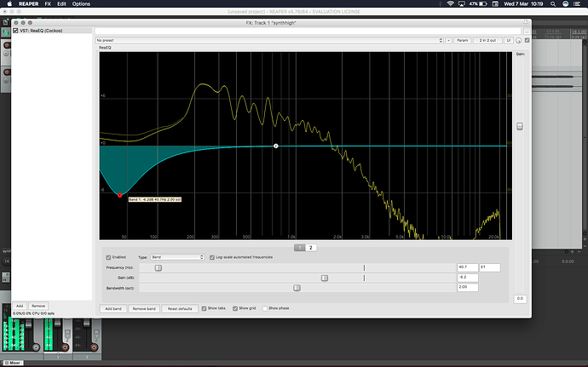This screenshot has width=588, height=367.
Task: Click the Reset defaults button
Action: tap(180, 308)
